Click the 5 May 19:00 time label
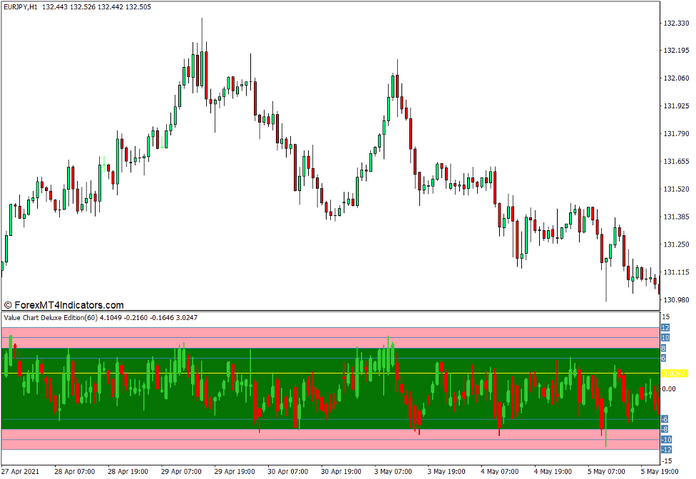 point(659,471)
